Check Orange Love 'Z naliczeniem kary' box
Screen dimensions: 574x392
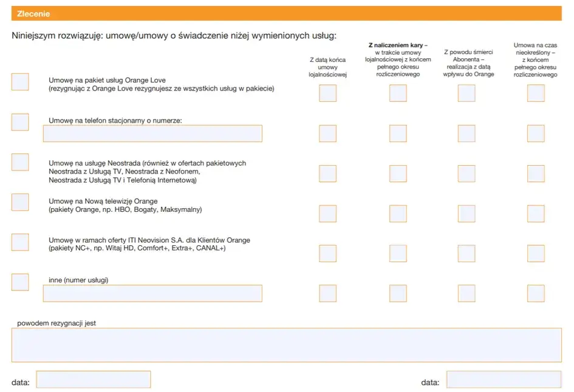click(398, 93)
